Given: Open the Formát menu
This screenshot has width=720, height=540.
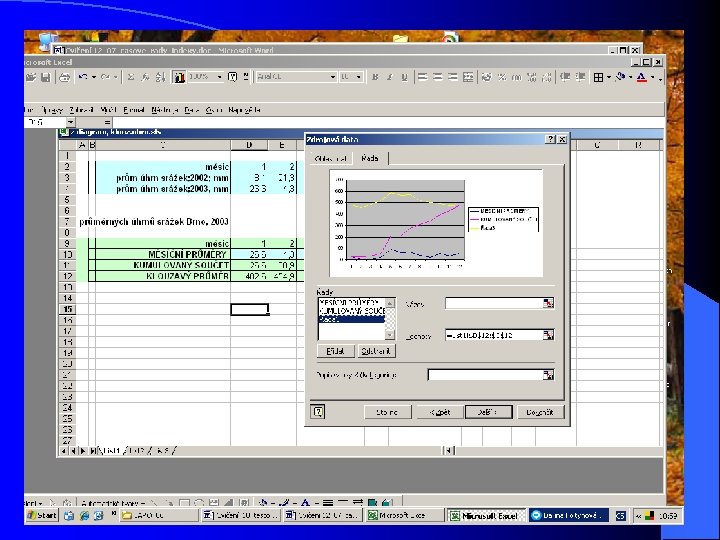Looking at the screenshot, I should [x=134, y=110].
